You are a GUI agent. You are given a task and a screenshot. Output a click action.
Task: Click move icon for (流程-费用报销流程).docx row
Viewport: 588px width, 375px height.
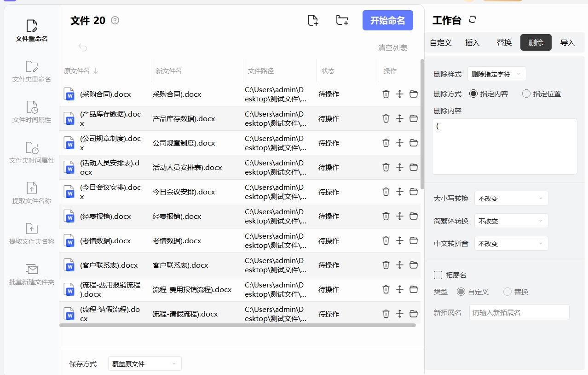pos(400,289)
